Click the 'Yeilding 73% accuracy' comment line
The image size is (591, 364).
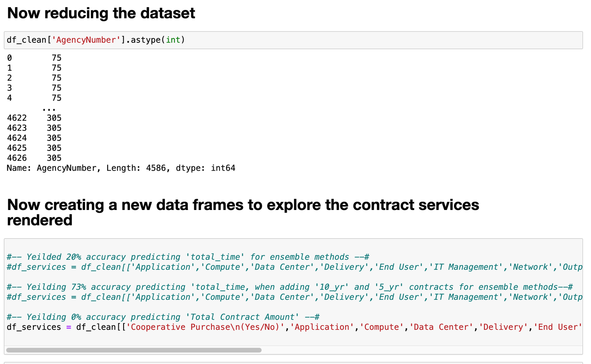[290, 287]
